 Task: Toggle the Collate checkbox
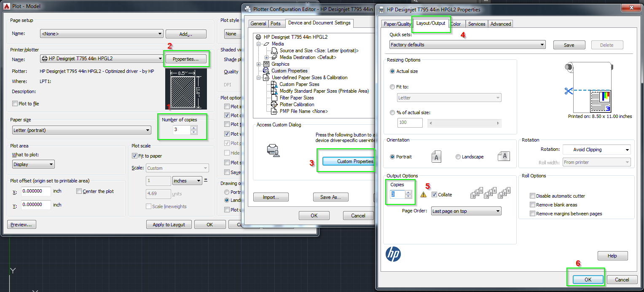tap(434, 195)
